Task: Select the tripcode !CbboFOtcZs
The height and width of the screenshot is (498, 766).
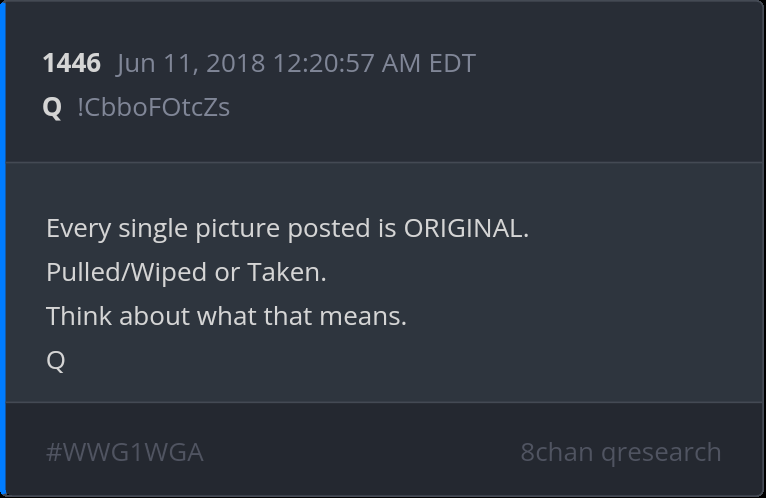Action: point(154,108)
